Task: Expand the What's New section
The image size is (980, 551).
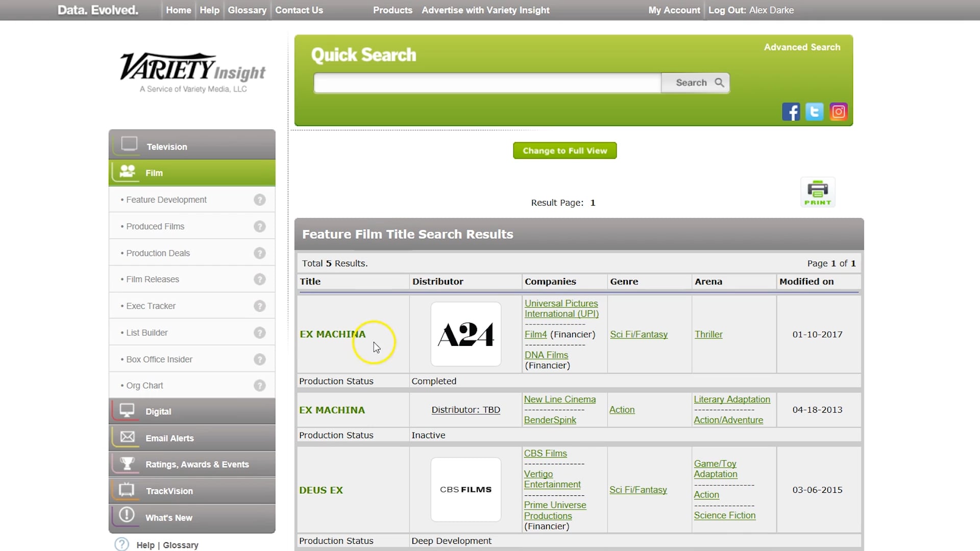Action: click(x=192, y=517)
